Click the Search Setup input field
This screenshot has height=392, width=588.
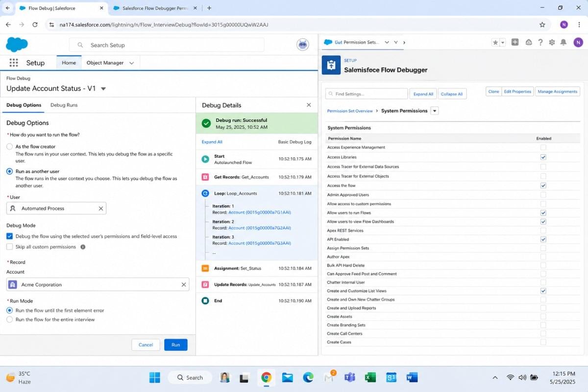[167, 45]
